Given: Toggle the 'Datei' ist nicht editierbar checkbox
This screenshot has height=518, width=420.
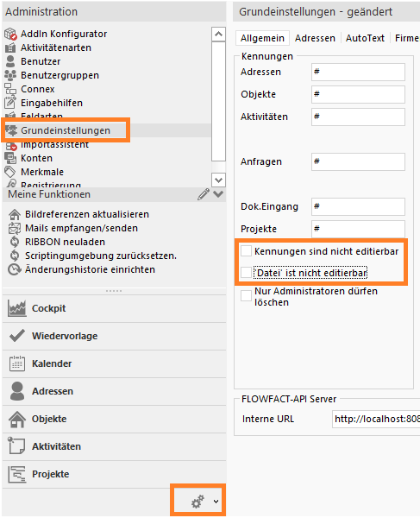Looking at the screenshot, I should pyautogui.click(x=246, y=273).
